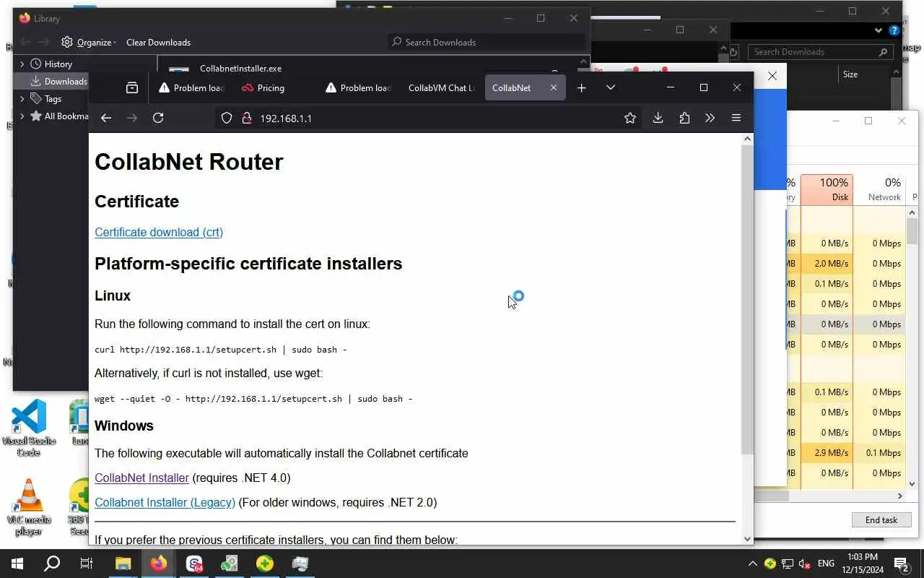The width and height of the screenshot is (924, 578).
Task: Open File Explorer from taskbar
Action: [x=123, y=564]
